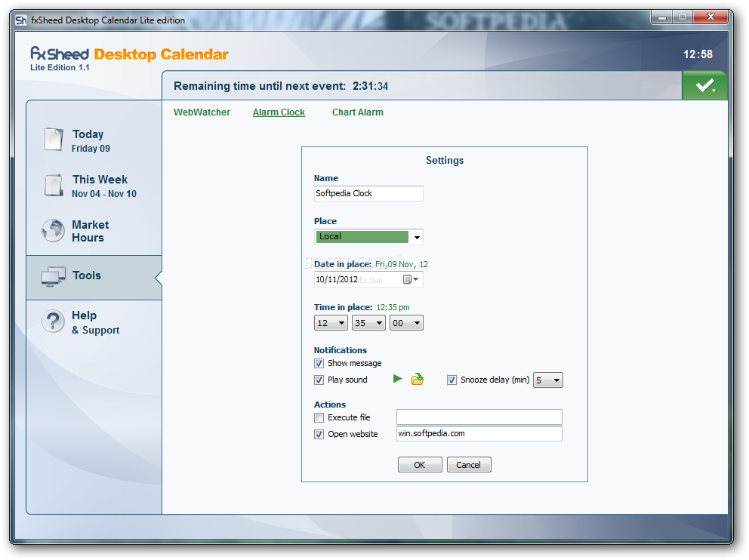Open the Snooze delay minutes dropdown
749x560 pixels.
click(x=548, y=380)
